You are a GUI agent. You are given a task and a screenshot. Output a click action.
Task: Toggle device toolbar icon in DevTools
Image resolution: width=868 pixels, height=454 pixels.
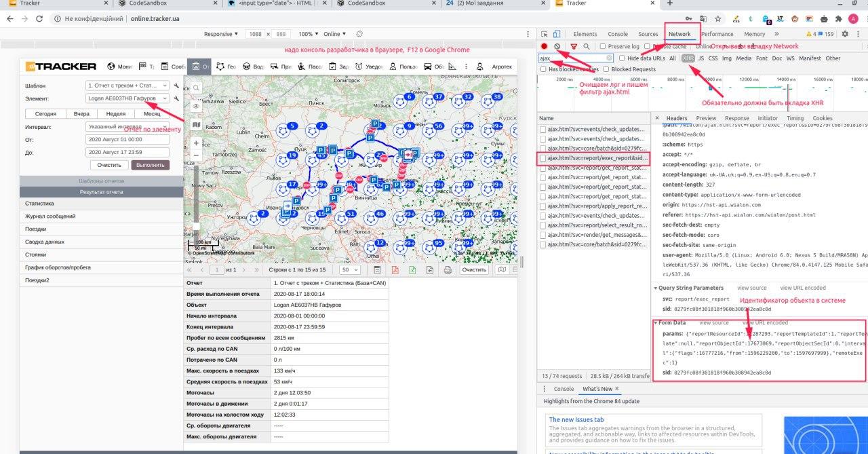pos(556,34)
